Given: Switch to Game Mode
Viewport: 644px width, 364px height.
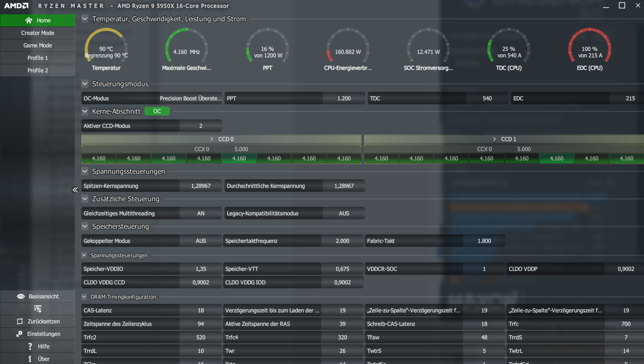Looking at the screenshot, I should pyautogui.click(x=38, y=45).
